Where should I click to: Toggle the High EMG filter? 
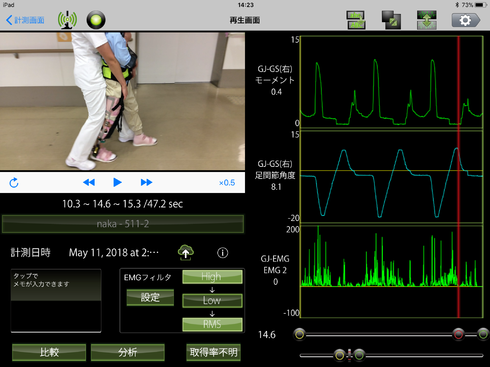[212, 277]
